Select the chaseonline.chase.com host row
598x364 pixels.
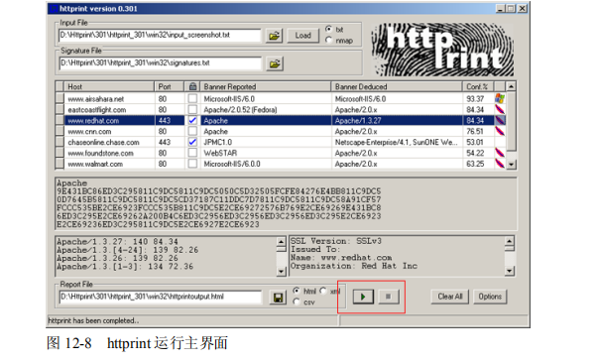click(x=281, y=142)
